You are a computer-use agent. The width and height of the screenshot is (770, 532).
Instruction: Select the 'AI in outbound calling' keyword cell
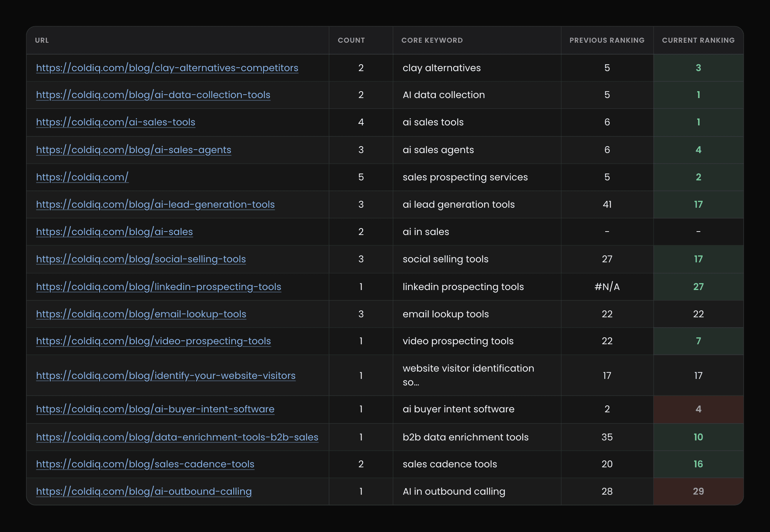[477, 492]
